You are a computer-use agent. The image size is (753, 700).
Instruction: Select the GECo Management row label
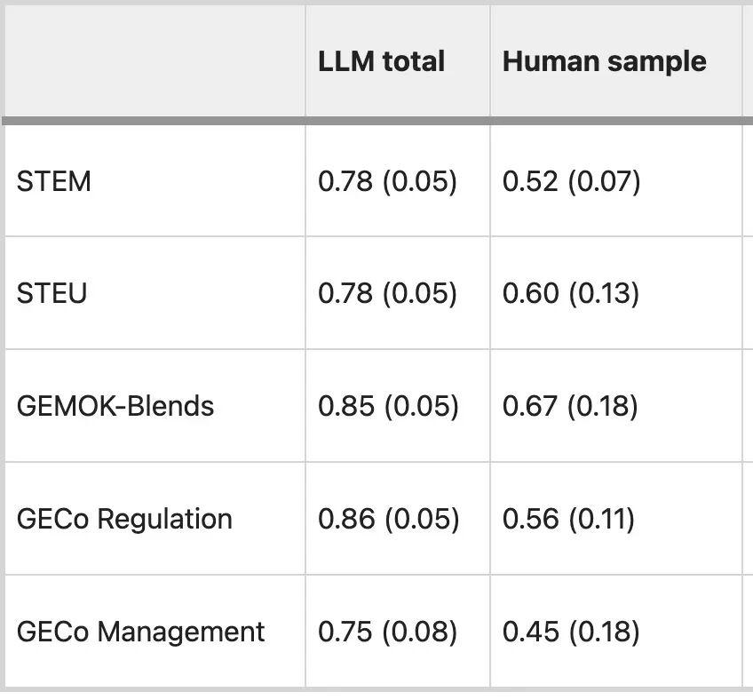(140, 632)
